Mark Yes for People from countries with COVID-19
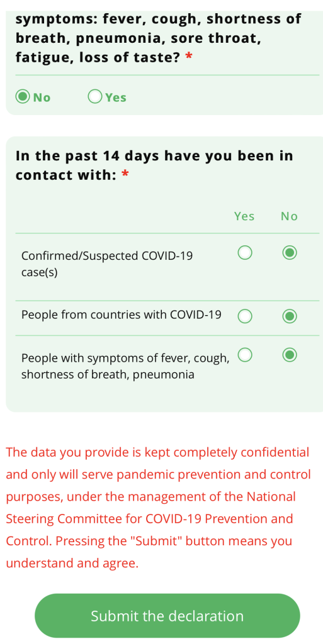The height and width of the screenshot is (644, 323). tap(245, 316)
